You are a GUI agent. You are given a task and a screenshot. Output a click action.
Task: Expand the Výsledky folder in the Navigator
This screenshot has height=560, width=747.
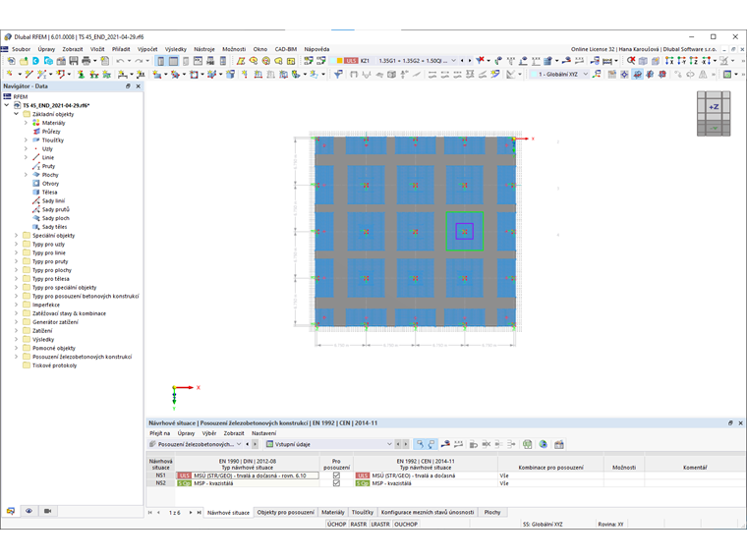pyautogui.click(x=16, y=340)
